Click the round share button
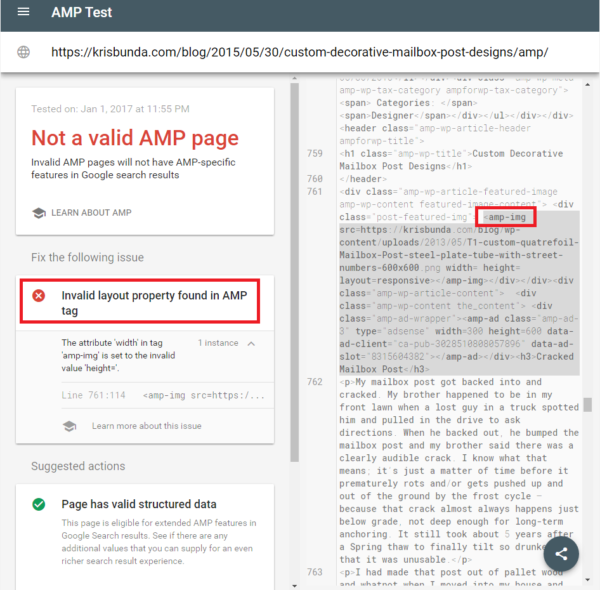The width and height of the screenshot is (600, 590). click(561, 554)
